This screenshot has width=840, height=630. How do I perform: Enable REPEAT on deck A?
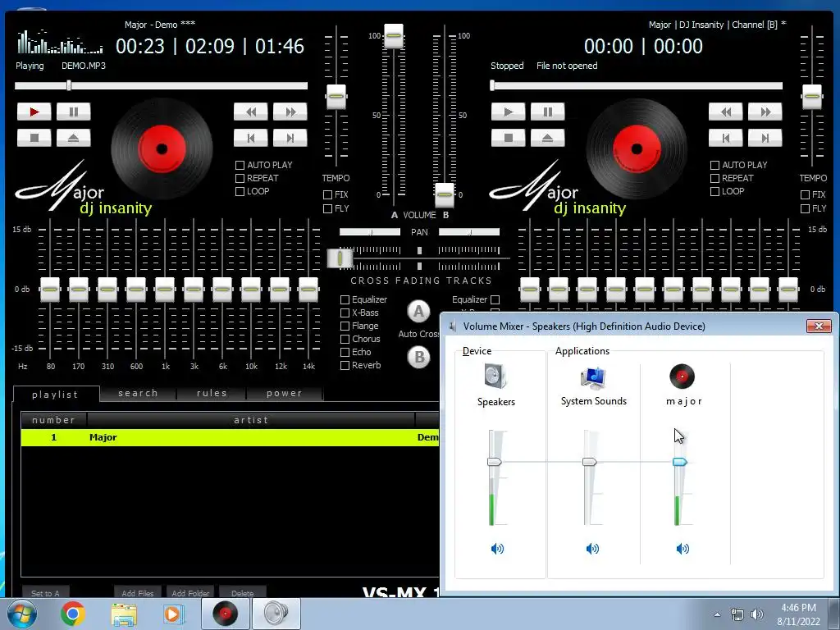point(240,178)
